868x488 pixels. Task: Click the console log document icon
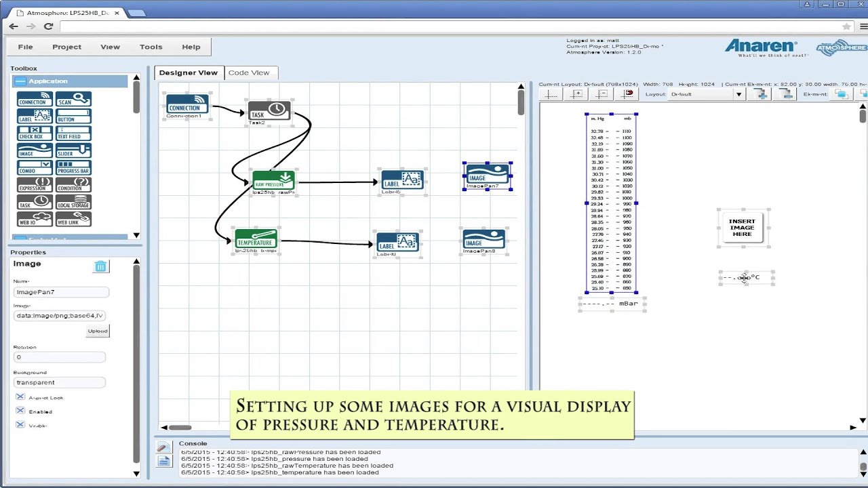point(163,461)
